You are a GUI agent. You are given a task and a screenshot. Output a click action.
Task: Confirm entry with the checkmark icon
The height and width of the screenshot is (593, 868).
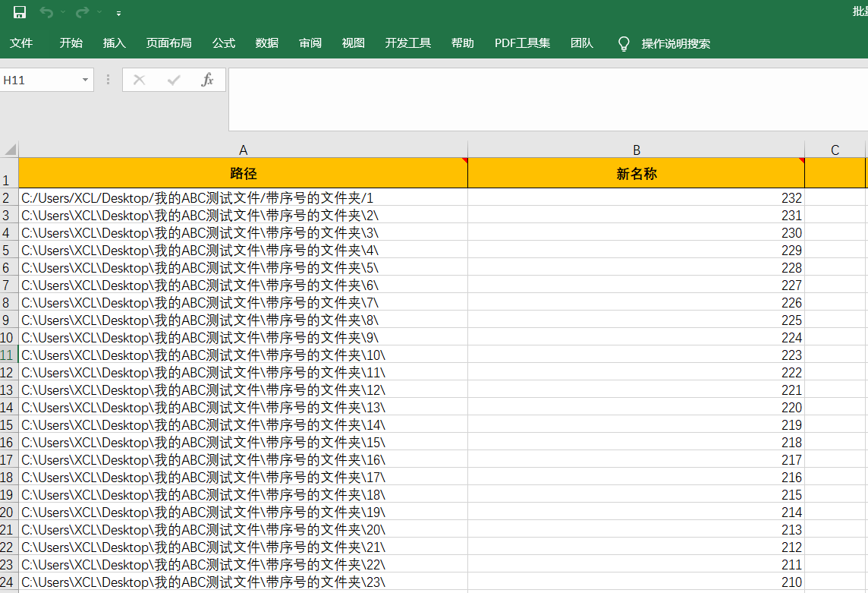(172, 80)
